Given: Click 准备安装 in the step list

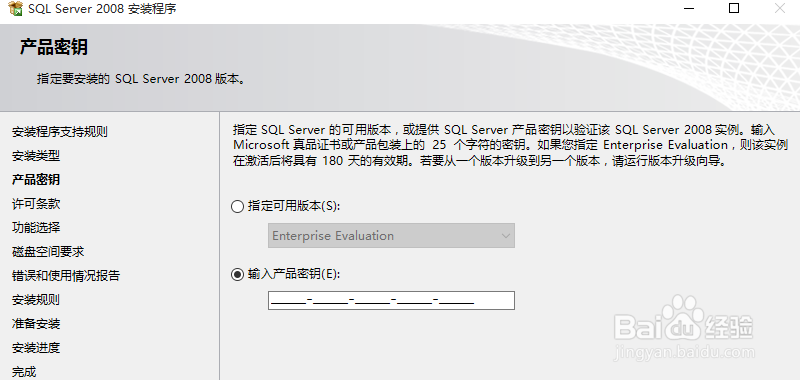Looking at the screenshot, I should [36, 323].
